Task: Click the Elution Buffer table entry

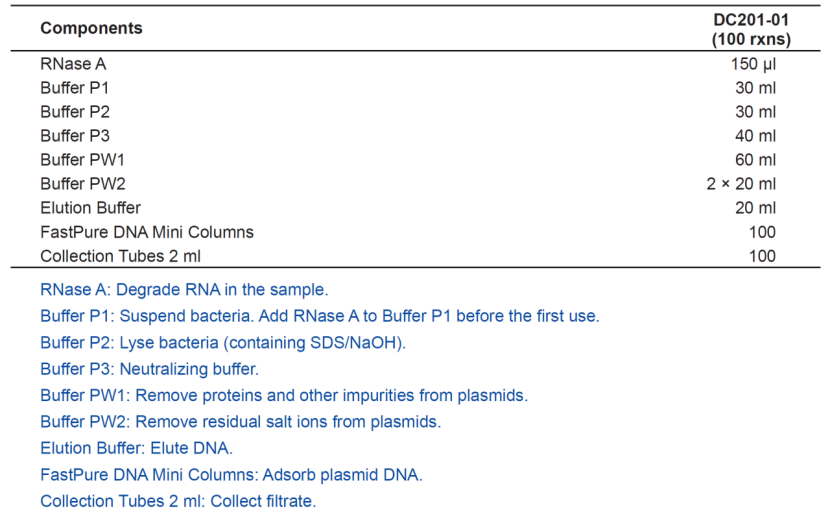Action: click(91, 208)
